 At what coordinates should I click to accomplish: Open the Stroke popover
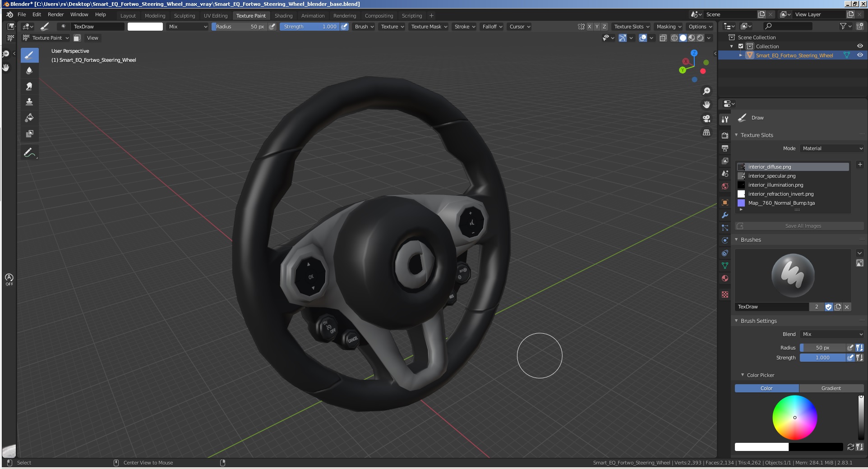click(x=464, y=27)
